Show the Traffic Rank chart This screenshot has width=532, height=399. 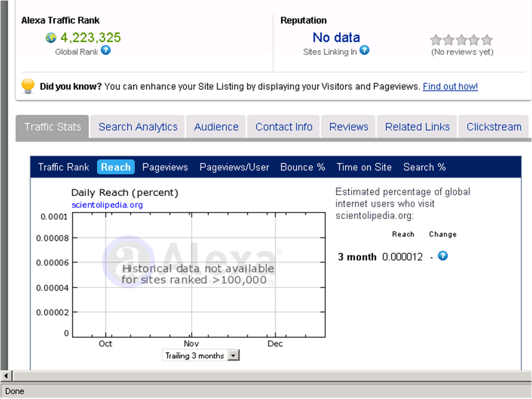64,167
